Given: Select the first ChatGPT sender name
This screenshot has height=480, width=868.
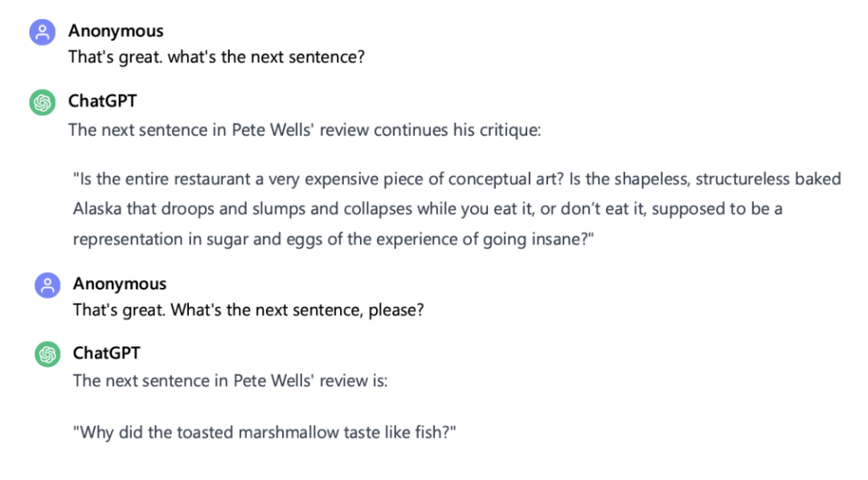Looking at the screenshot, I should click(x=102, y=101).
